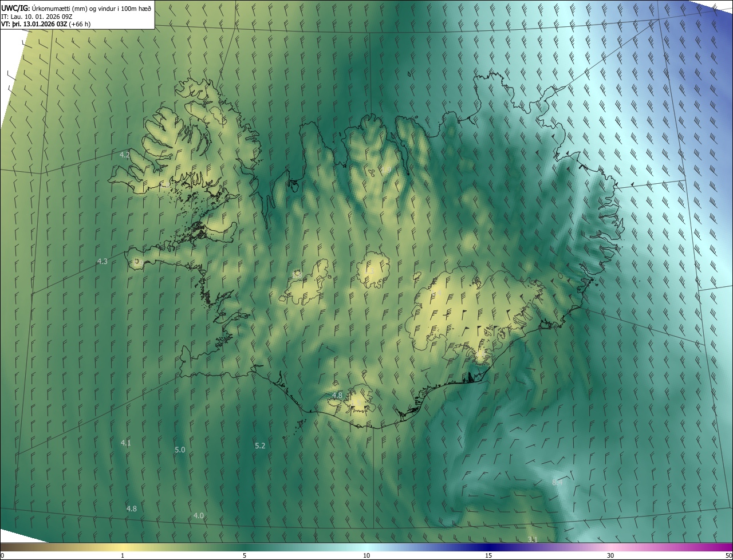Click the '1' tick label on colour scale

pyautogui.click(x=123, y=555)
